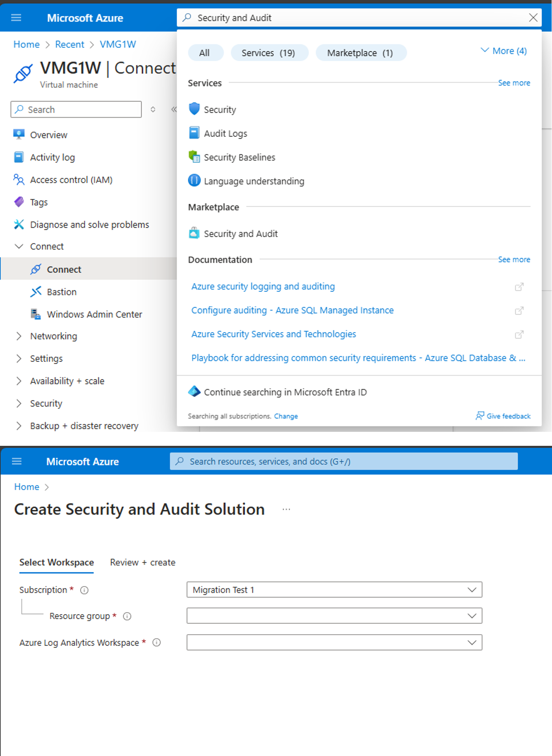Image resolution: width=552 pixels, height=756 pixels.
Task: Expand Backup + disaster recovery section
Action: (x=18, y=426)
